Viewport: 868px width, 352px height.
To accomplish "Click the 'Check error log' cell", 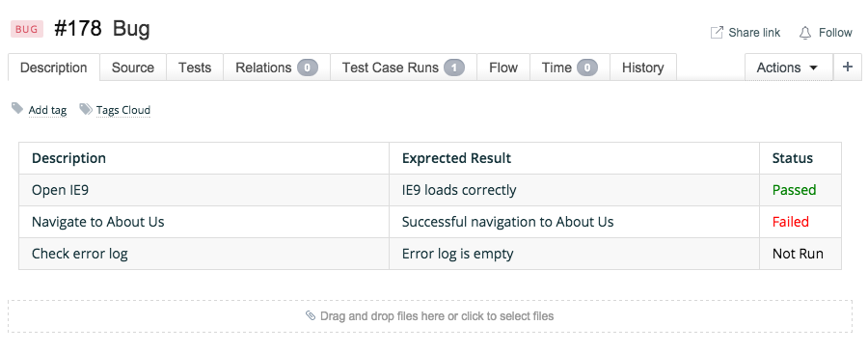I will pos(203,254).
